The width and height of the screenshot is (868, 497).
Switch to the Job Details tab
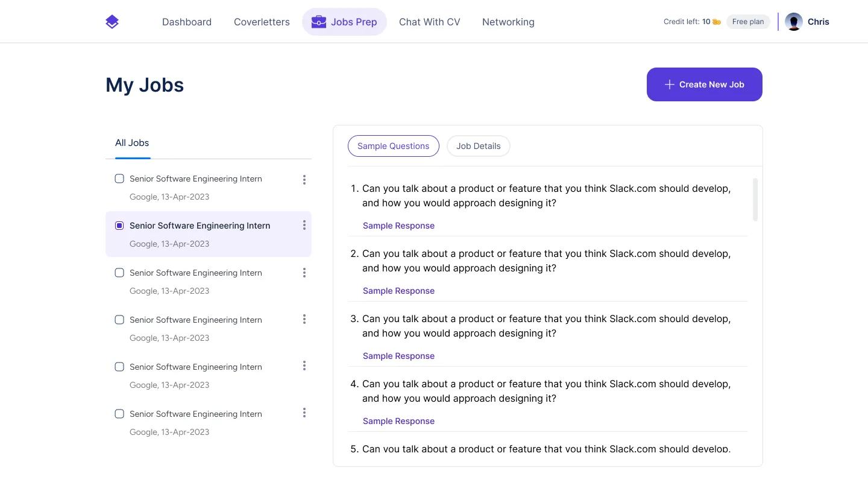479,146
